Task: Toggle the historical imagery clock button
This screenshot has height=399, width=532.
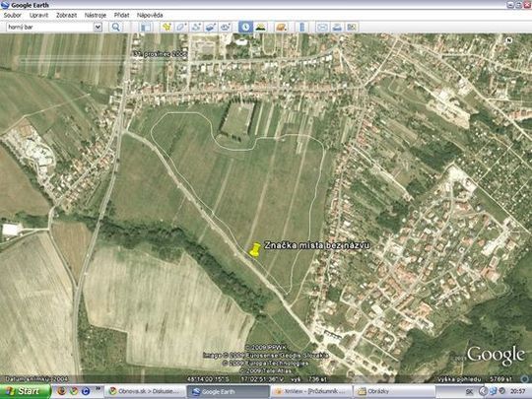Action: (x=245, y=28)
